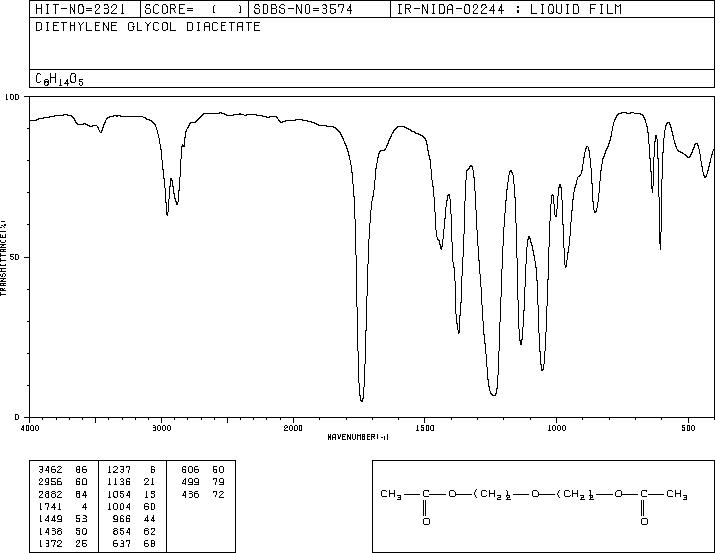Screen dimensions: 715x553
Task: Click the 100 transmittance axis tick label
Action: 12,97
